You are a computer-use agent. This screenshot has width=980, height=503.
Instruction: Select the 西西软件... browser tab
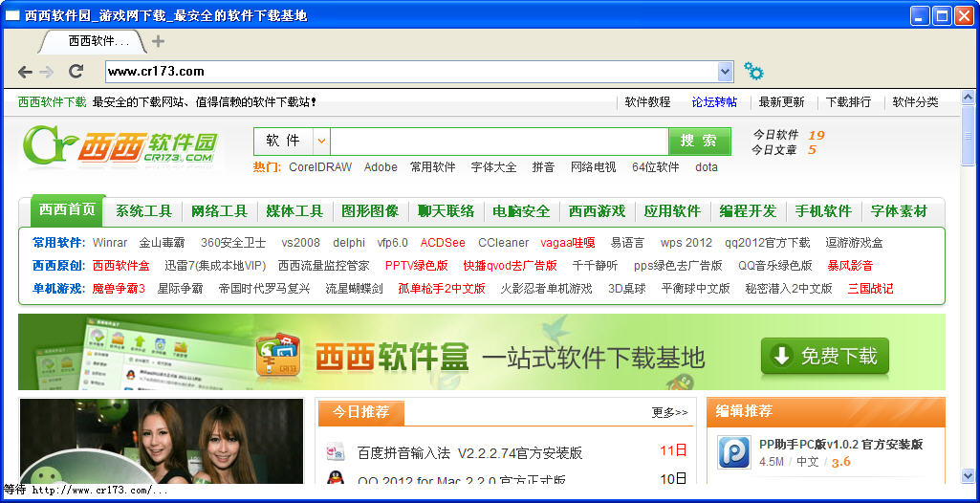coord(95,41)
